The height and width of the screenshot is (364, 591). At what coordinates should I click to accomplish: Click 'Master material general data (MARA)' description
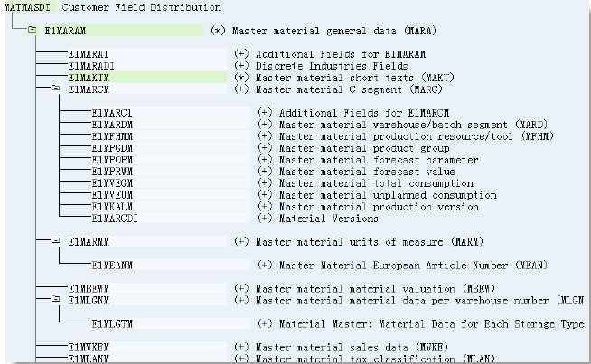tap(334, 31)
